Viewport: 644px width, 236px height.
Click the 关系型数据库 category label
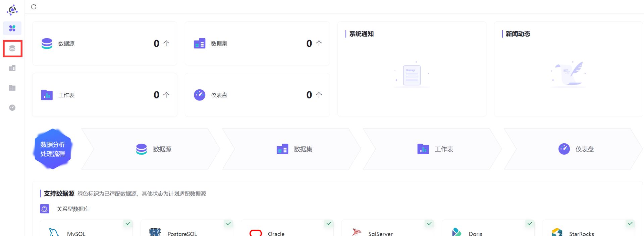(73, 209)
